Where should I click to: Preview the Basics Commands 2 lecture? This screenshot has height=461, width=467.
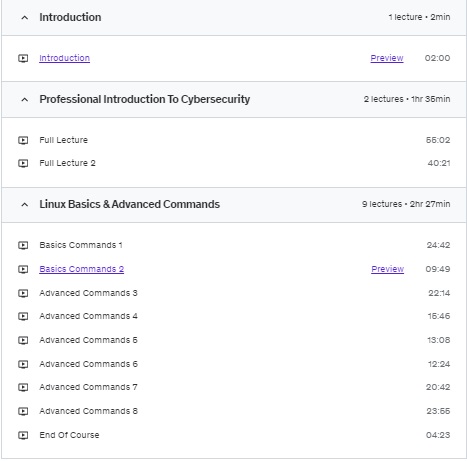(x=388, y=269)
